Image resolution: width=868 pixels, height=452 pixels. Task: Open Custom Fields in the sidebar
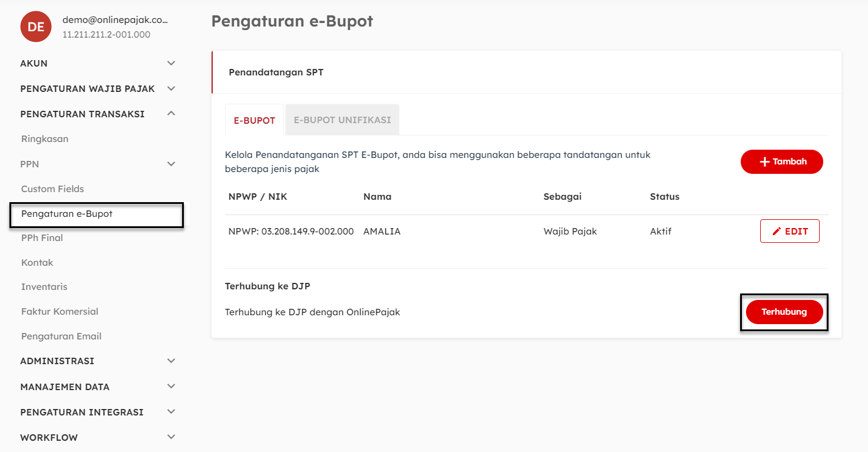pyautogui.click(x=52, y=189)
